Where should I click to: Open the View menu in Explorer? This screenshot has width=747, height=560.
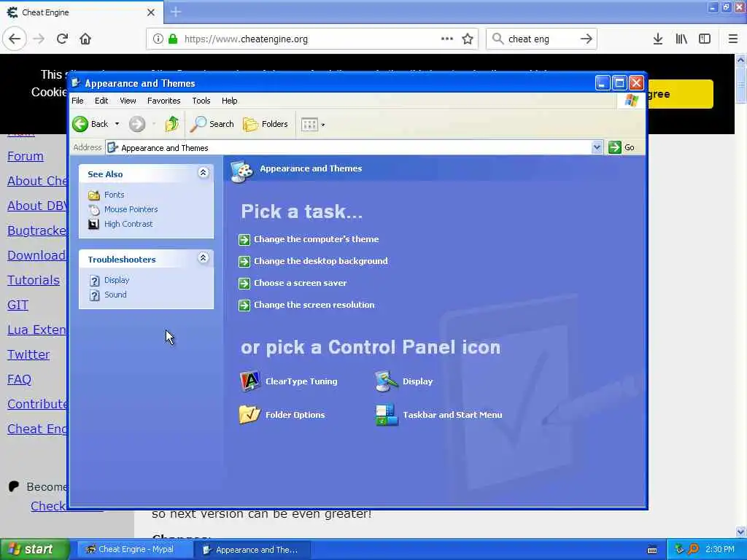coord(128,101)
